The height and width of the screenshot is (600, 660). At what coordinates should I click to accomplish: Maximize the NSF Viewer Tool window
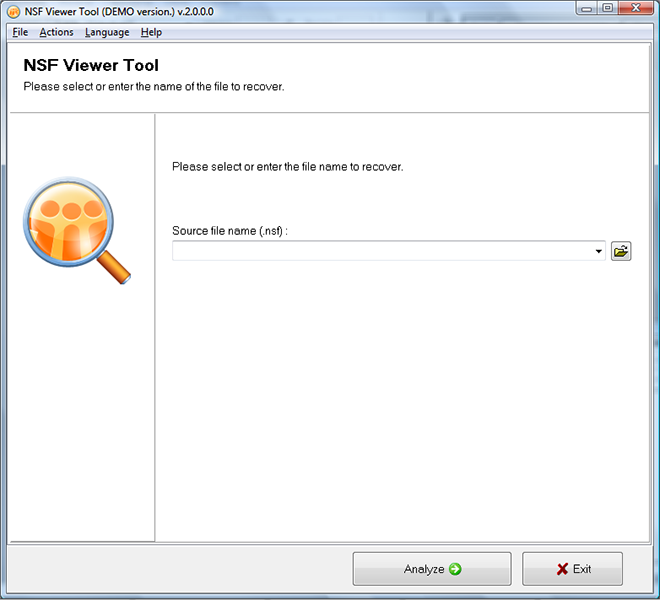(x=607, y=8)
